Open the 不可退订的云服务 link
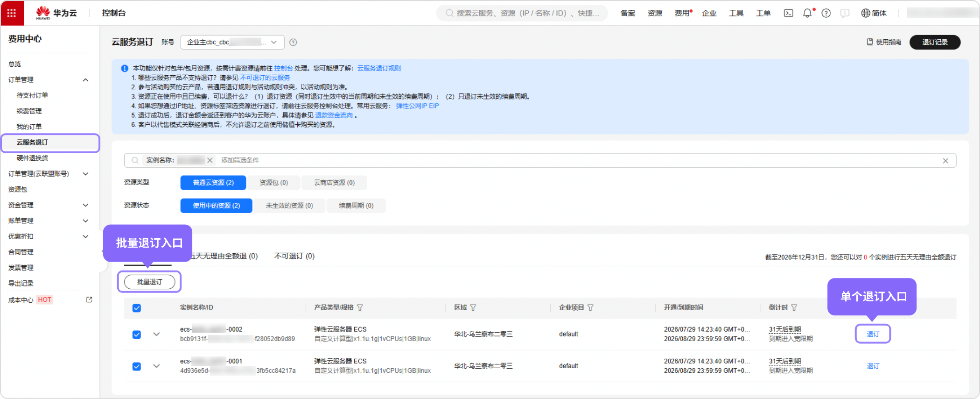 (x=265, y=78)
